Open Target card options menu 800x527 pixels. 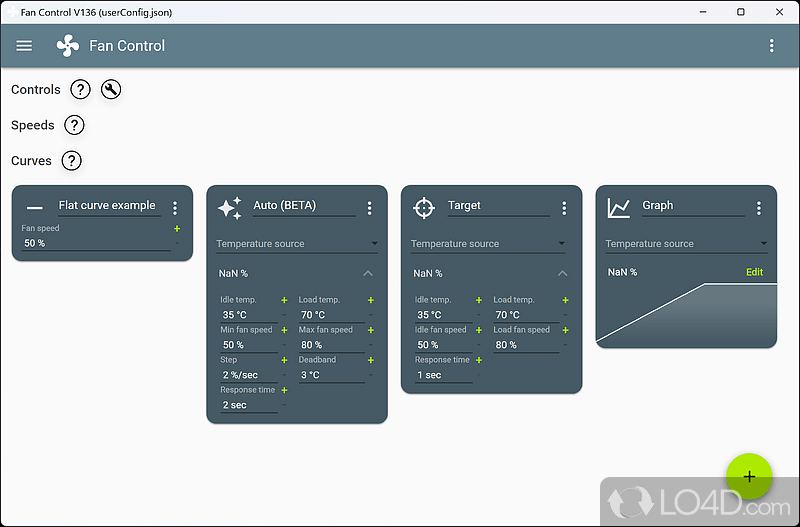click(564, 208)
